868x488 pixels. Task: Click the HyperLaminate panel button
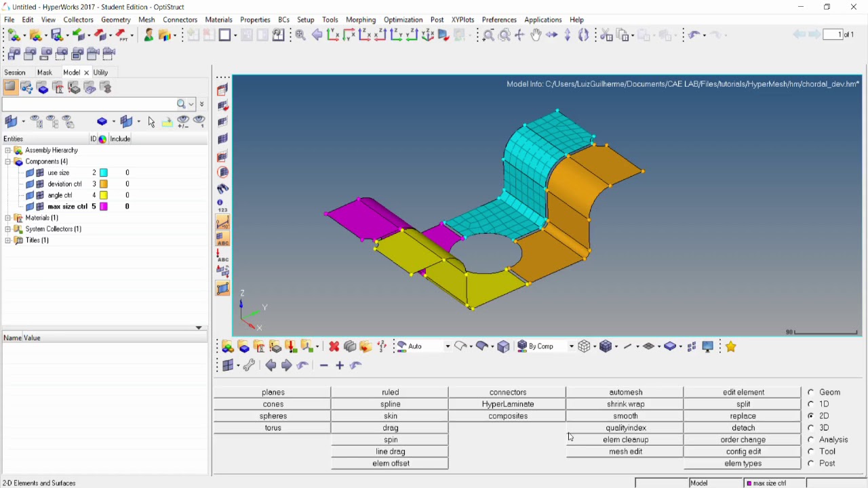(x=508, y=404)
